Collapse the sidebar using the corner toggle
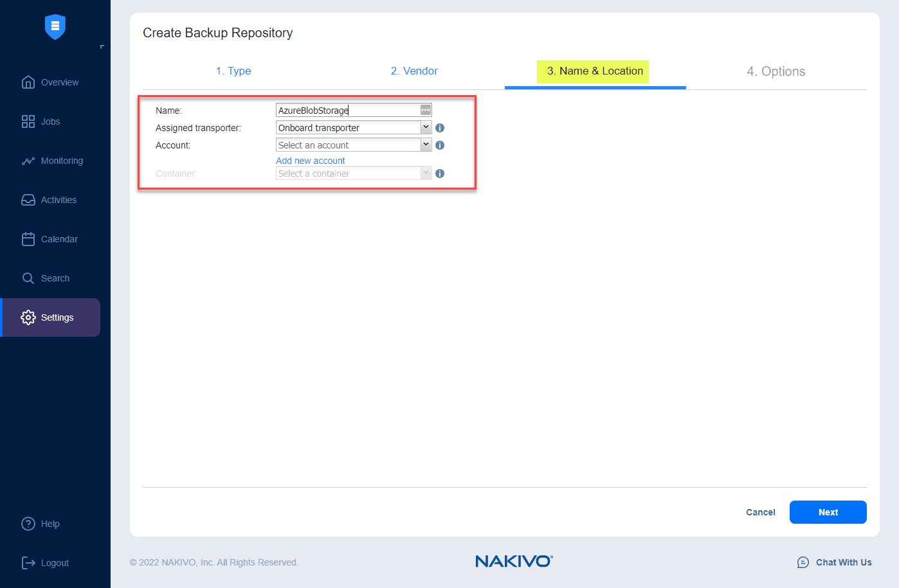Viewport: 899px width, 588px height. 102,47
